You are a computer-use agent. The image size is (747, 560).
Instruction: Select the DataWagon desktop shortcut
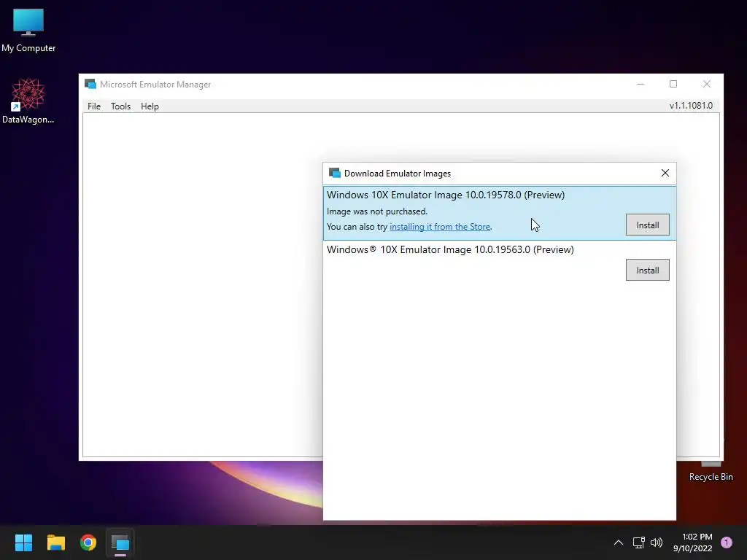28,101
